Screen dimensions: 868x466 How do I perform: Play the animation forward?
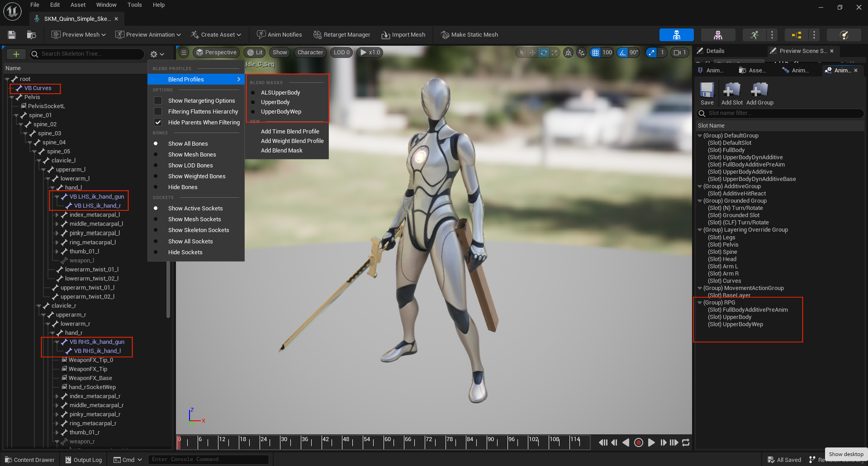(x=651, y=442)
